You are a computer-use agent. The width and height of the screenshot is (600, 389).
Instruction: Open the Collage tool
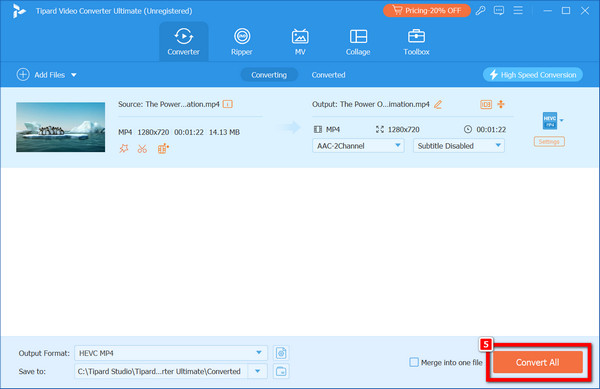[x=358, y=42]
